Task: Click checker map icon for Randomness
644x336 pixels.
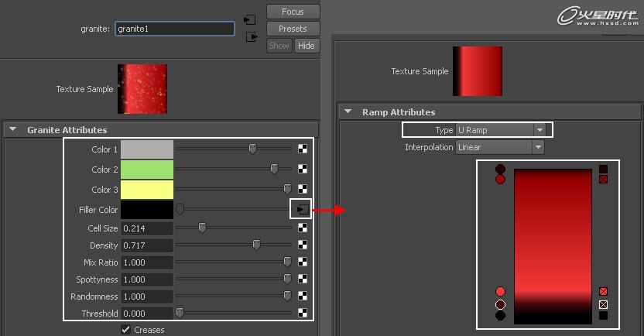Action: click(303, 296)
